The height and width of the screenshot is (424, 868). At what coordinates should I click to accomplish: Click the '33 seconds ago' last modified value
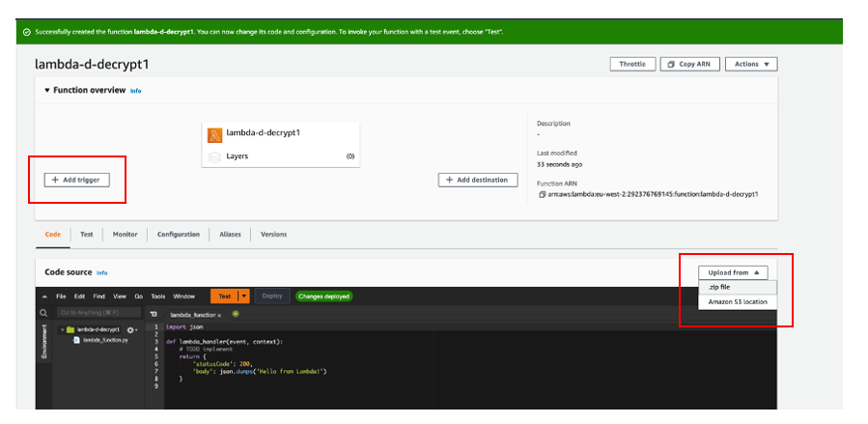click(x=559, y=164)
